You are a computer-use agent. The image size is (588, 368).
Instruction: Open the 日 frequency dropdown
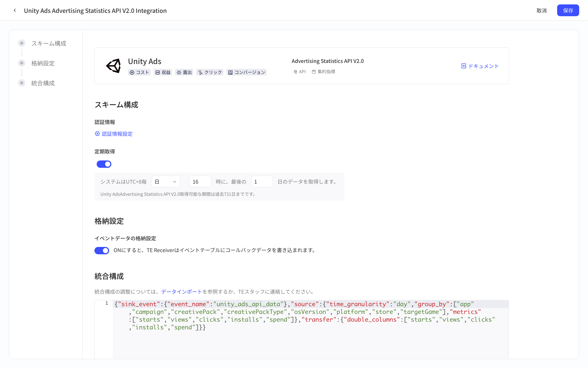pos(166,182)
